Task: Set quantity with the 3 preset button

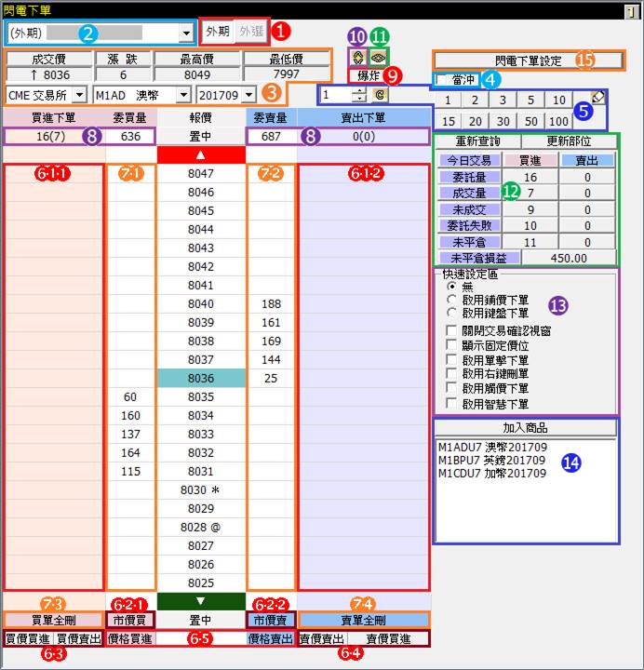Action: click(x=503, y=100)
